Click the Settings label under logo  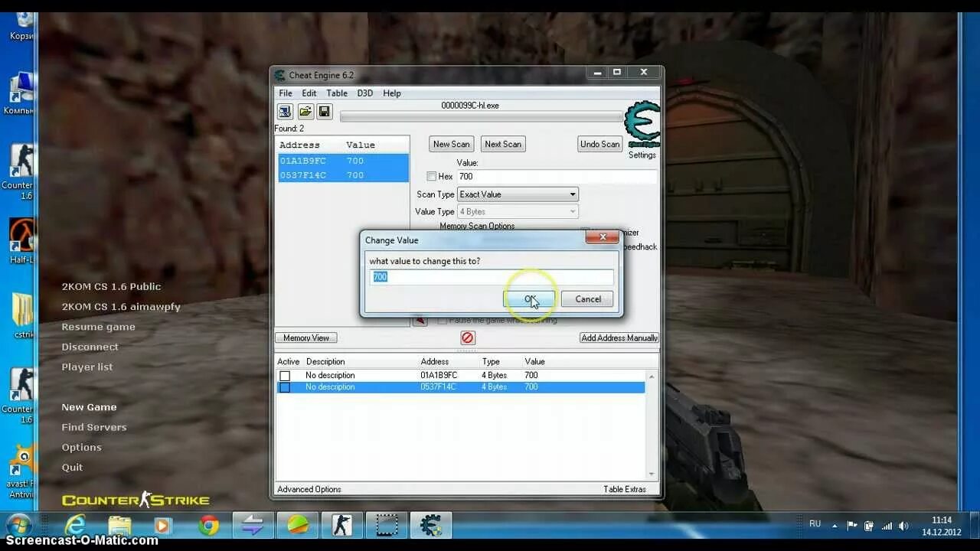642,155
